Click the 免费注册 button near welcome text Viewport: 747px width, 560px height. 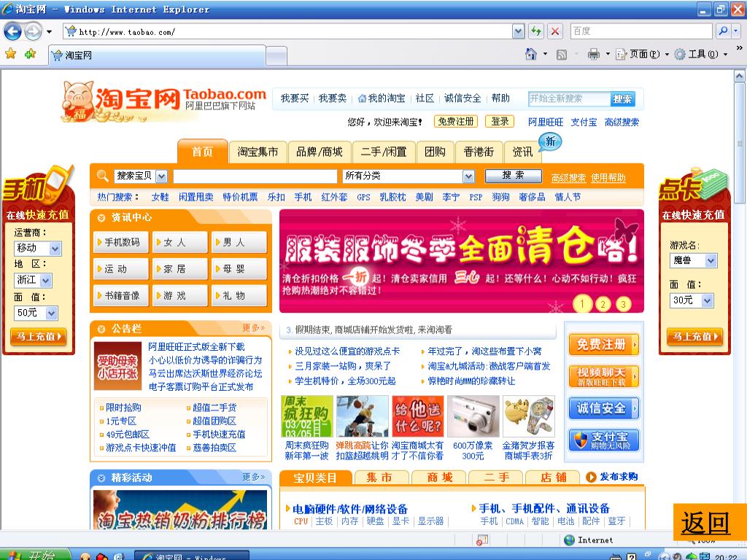tap(456, 122)
